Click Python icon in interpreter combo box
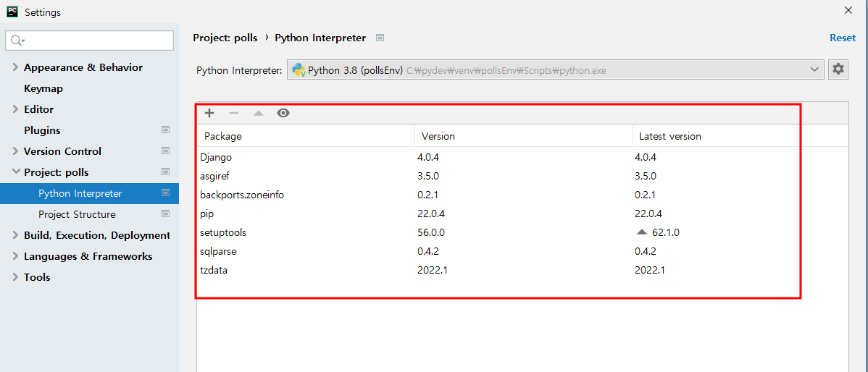The image size is (868, 372). coord(299,70)
